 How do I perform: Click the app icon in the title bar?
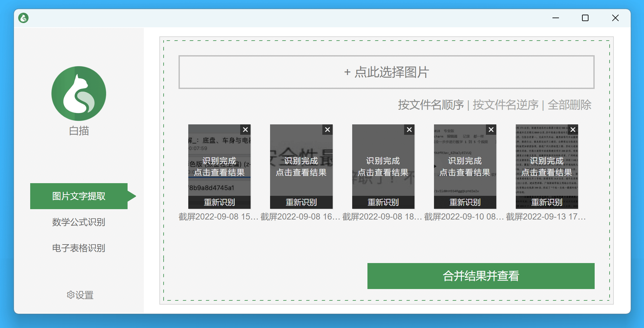[24, 18]
